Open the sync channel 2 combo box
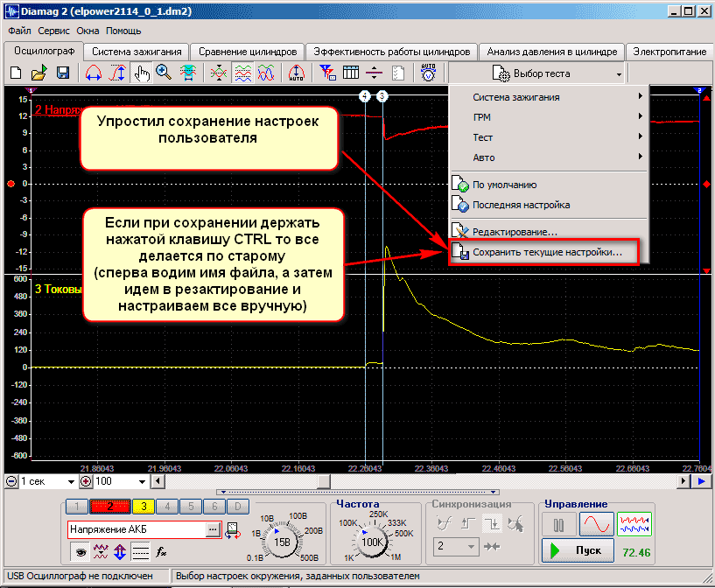 click(x=456, y=546)
